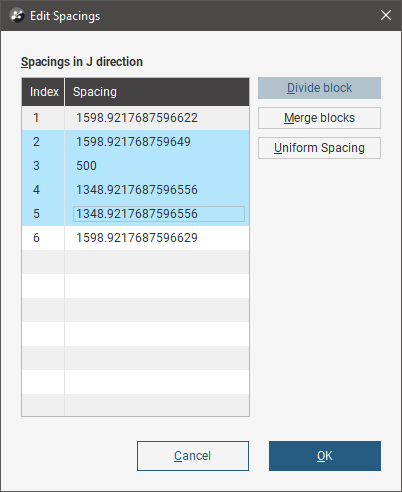Edit the spacing field in row 5

point(159,214)
